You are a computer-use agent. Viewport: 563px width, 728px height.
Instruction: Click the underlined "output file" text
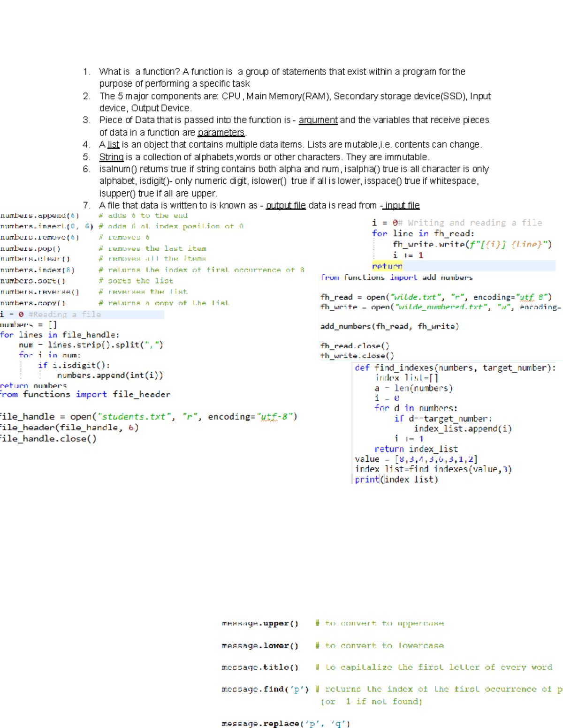[286, 206]
